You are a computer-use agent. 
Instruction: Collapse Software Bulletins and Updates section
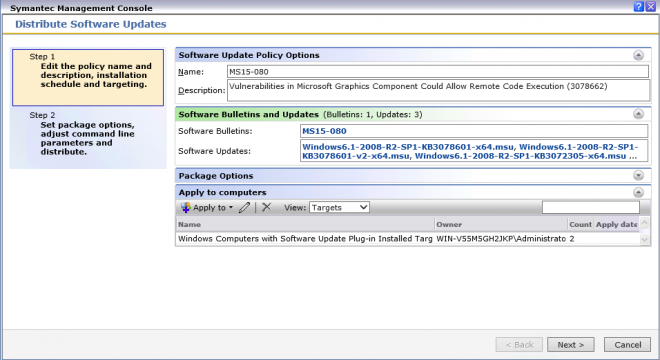638,114
